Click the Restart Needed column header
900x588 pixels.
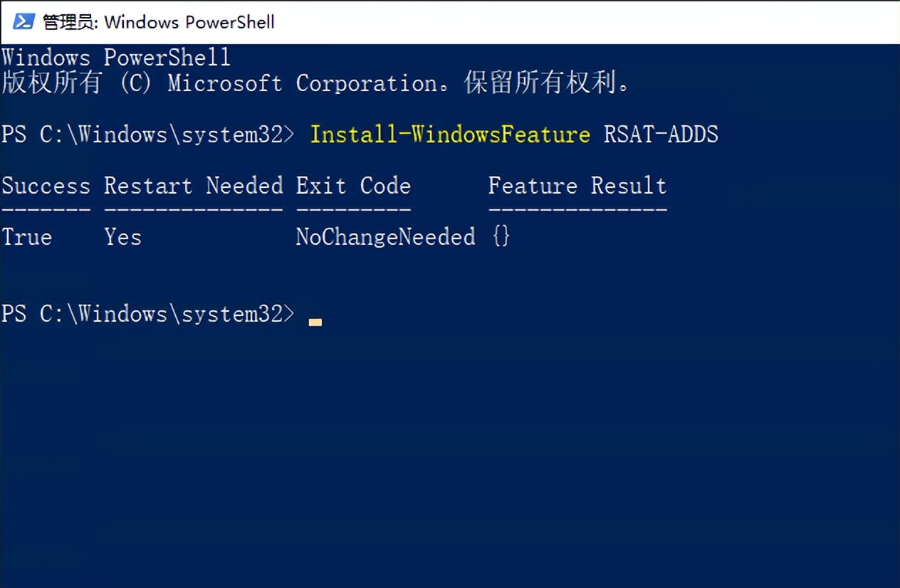(194, 186)
